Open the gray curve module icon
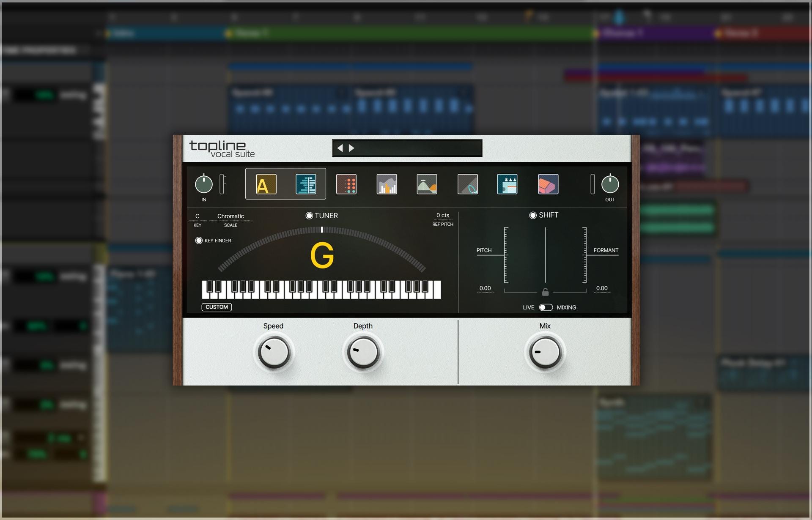Screen dimensions: 812x520 pos(468,184)
